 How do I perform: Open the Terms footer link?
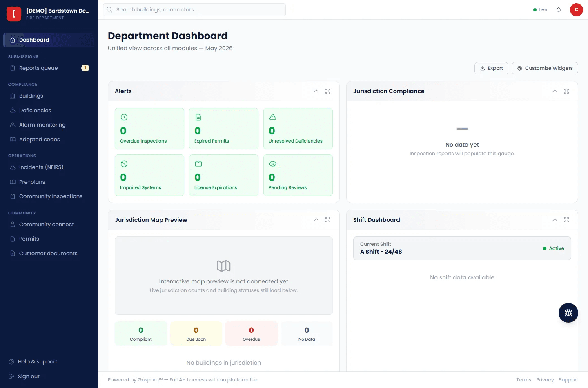click(x=523, y=380)
